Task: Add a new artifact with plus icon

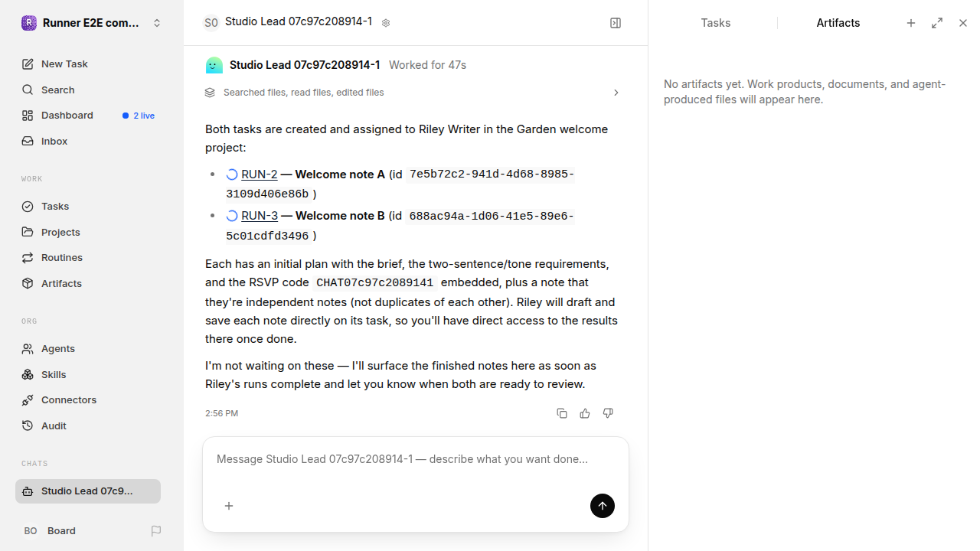Action: click(x=911, y=23)
